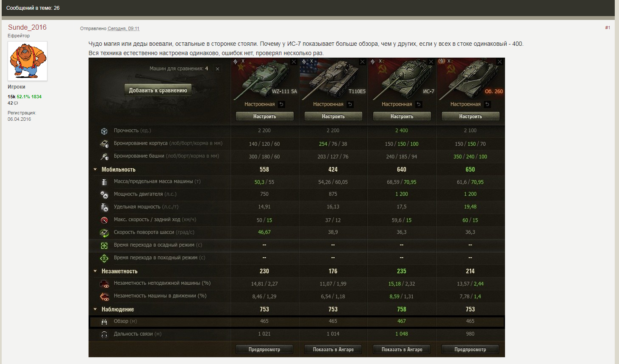This screenshot has height=364, width=619.
Task: Click the Мощность двигателя engine power icon
Action: point(104,195)
